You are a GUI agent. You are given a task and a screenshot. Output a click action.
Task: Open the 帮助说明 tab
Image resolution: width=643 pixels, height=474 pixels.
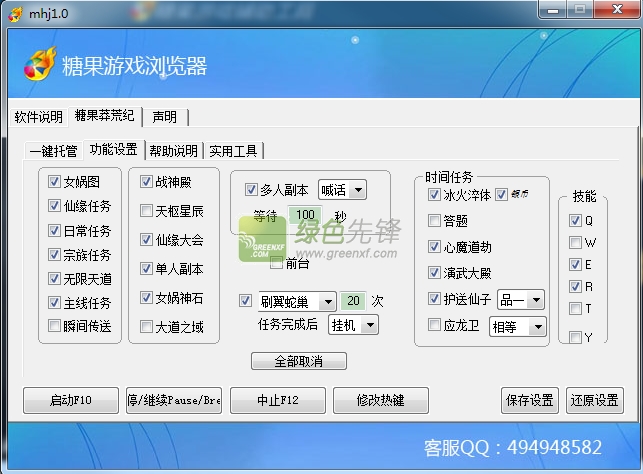(173, 151)
